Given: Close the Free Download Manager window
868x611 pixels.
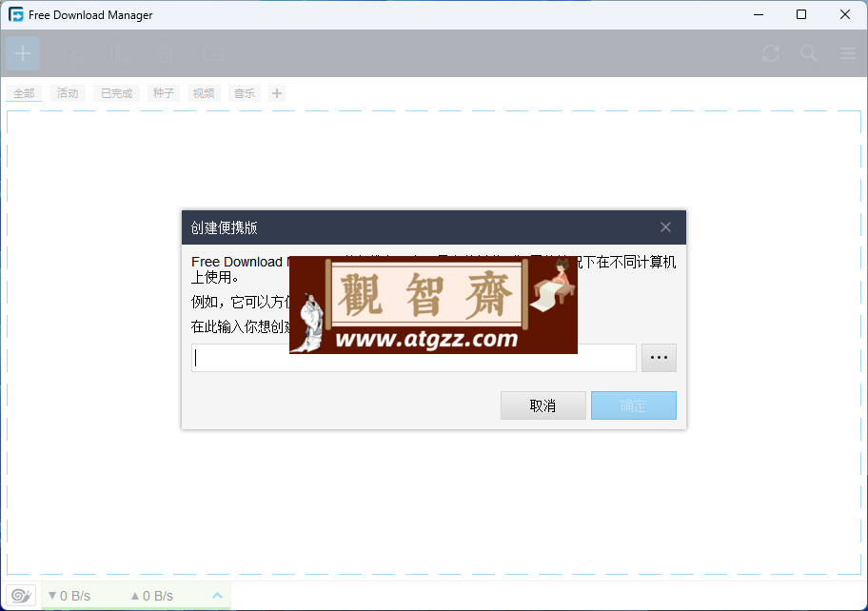Looking at the screenshot, I should [x=845, y=15].
